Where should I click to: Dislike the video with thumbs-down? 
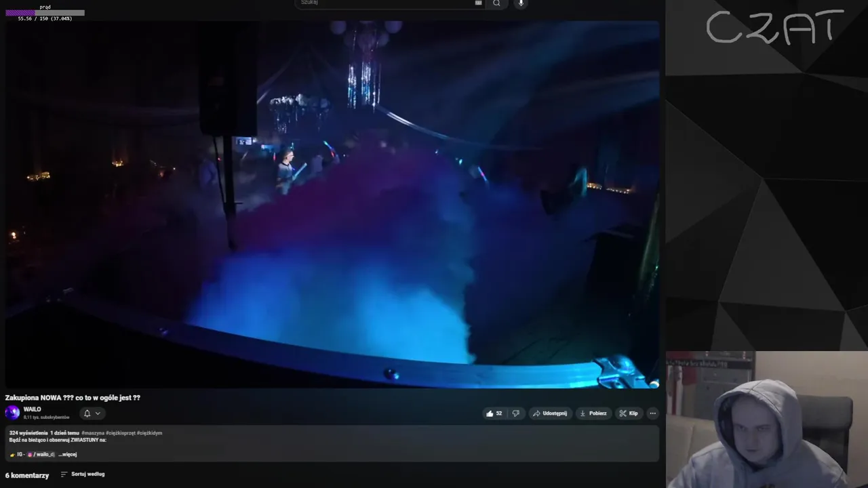[x=515, y=413]
